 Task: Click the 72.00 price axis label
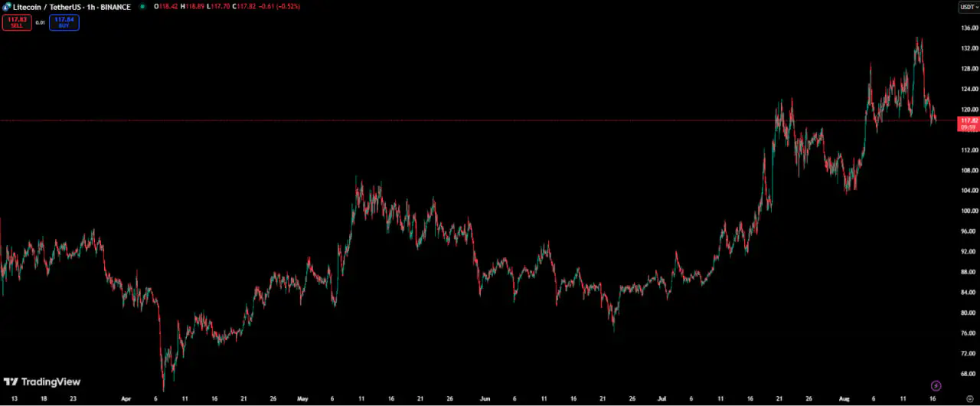point(969,354)
